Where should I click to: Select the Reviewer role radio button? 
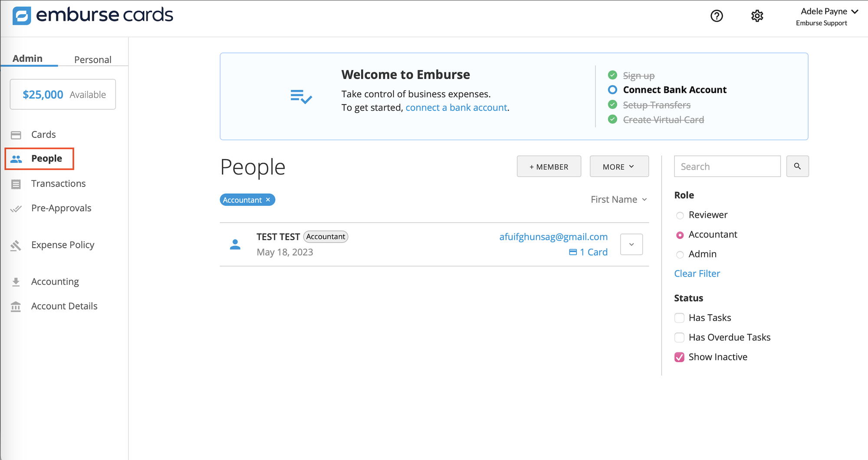[x=680, y=215]
